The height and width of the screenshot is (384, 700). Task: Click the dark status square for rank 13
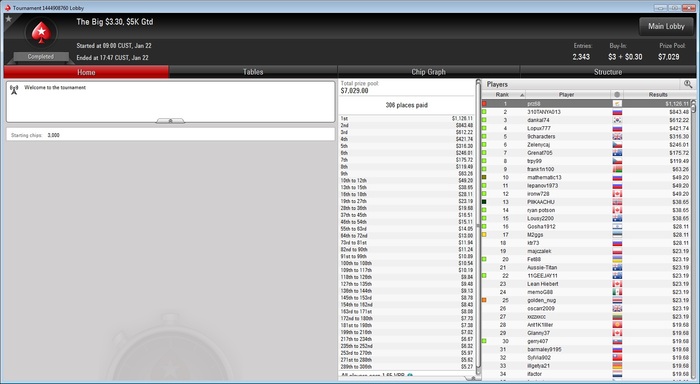pyautogui.click(x=484, y=202)
